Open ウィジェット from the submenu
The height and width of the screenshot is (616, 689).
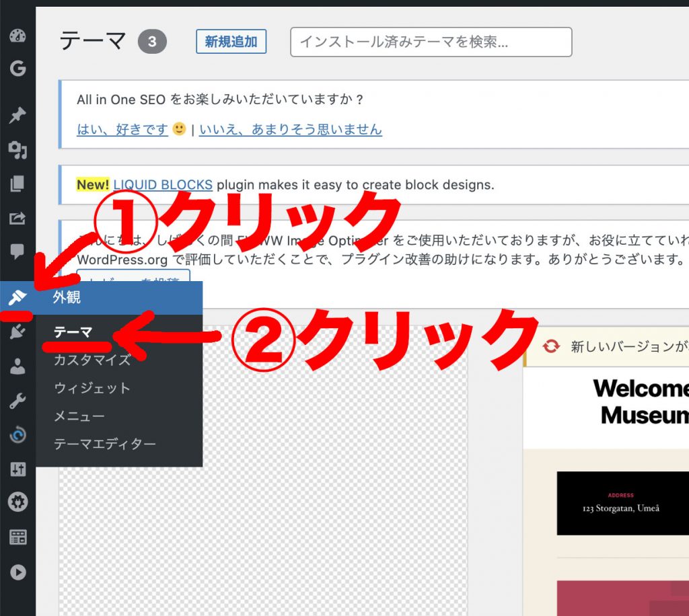point(92,388)
